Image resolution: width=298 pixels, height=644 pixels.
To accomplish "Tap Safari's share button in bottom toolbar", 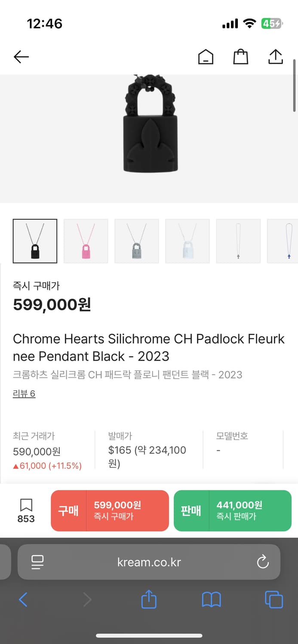I will click(149, 599).
